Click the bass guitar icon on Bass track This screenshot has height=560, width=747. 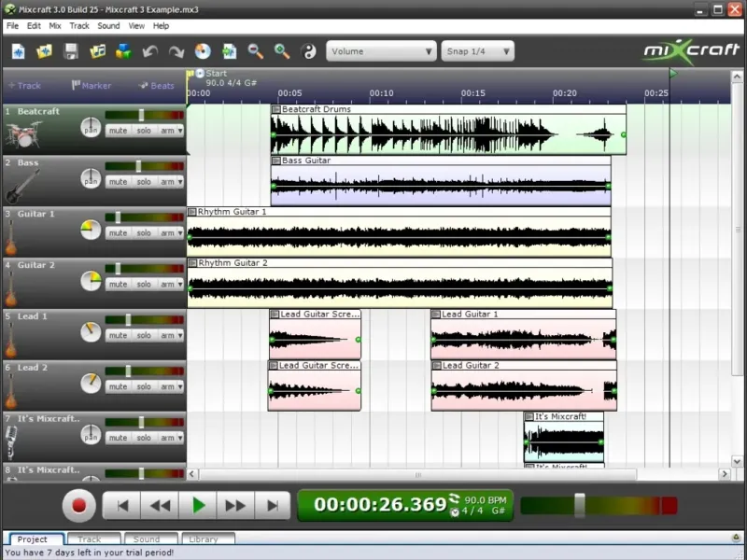(x=21, y=186)
